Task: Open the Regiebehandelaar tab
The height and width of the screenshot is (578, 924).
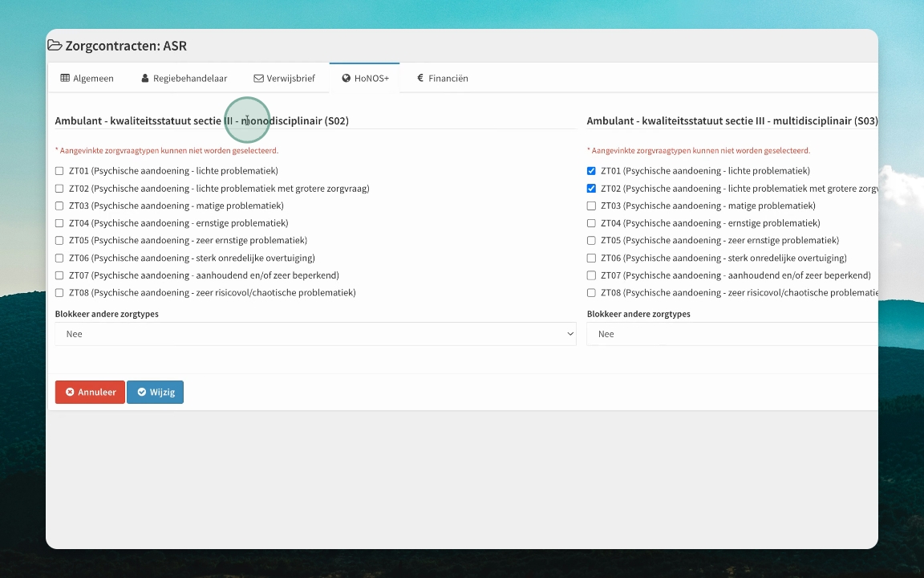Action: point(184,78)
